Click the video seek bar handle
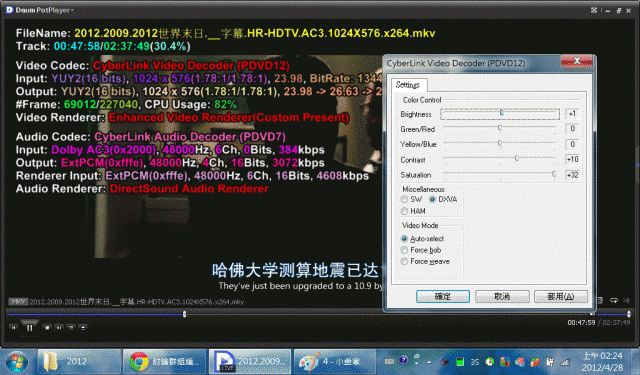Viewport: 640px width, 375px height. (x=184, y=314)
